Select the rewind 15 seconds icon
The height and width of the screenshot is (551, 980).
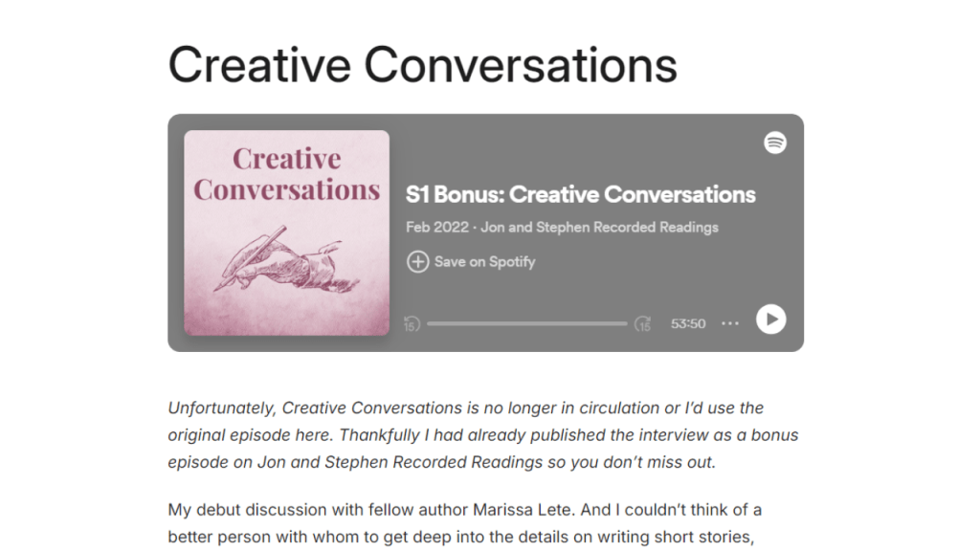[x=410, y=325]
